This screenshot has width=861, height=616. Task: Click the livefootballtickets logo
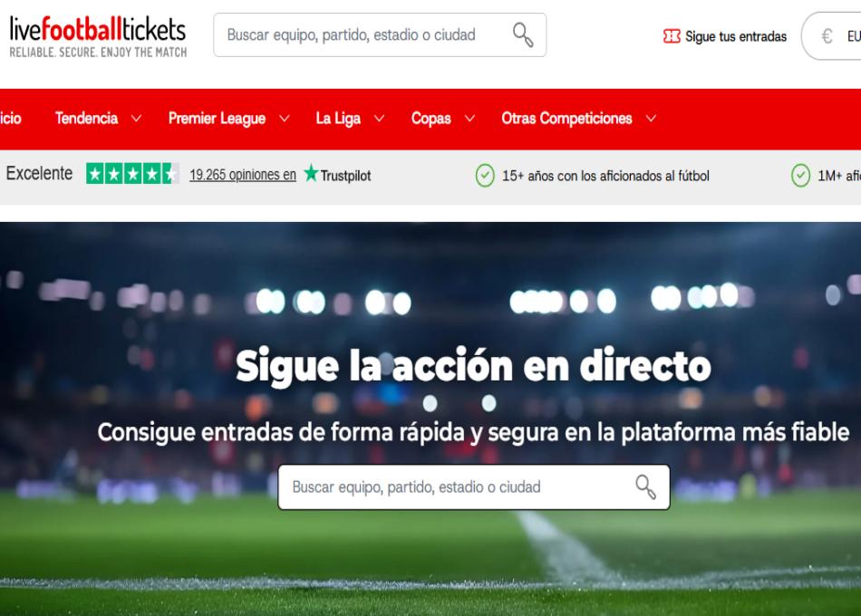pos(98,37)
